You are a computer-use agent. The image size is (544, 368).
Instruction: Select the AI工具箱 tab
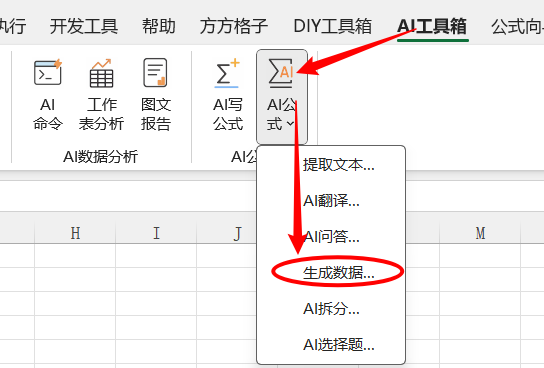pos(432,26)
